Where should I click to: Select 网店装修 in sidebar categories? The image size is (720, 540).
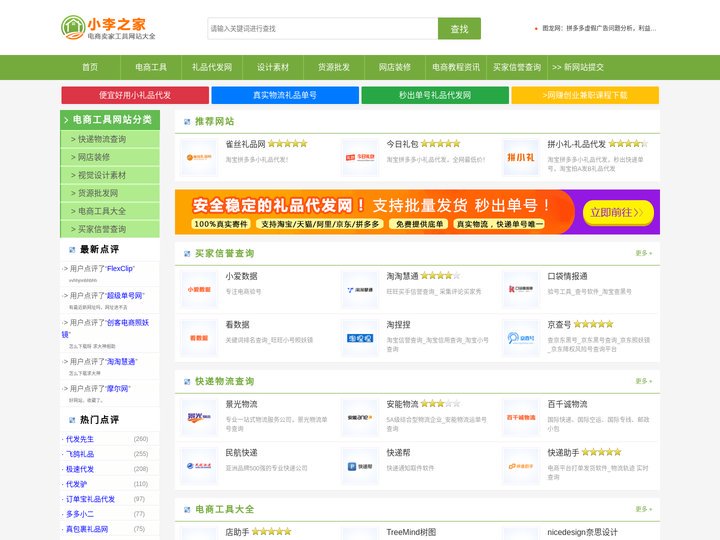tap(110, 157)
